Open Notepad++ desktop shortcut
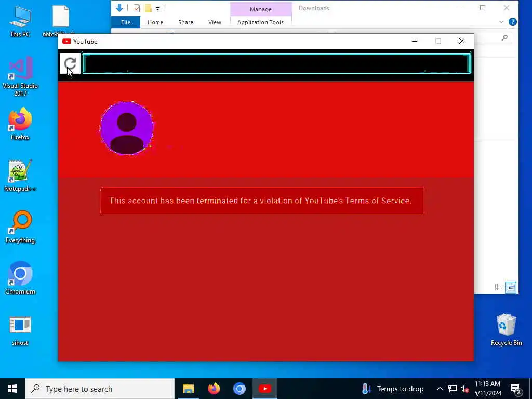Image resolution: width=532 pixels, height=399 pixels. point(20,176)
